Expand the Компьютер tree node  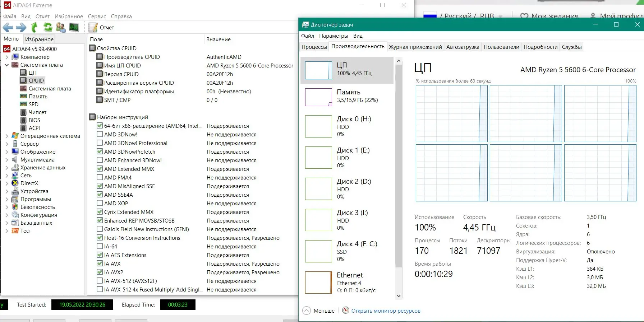tap(7, 57)
